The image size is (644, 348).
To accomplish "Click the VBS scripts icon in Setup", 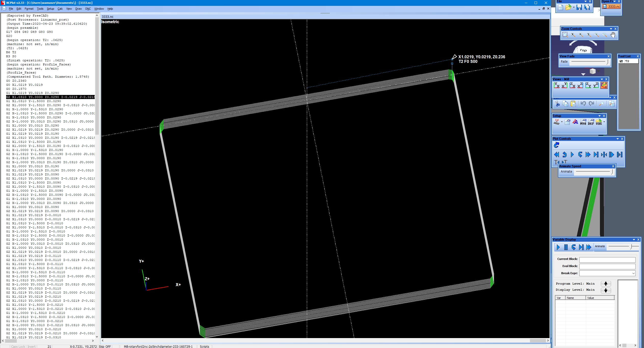I will pyautogui.click(x=599, y=122).
